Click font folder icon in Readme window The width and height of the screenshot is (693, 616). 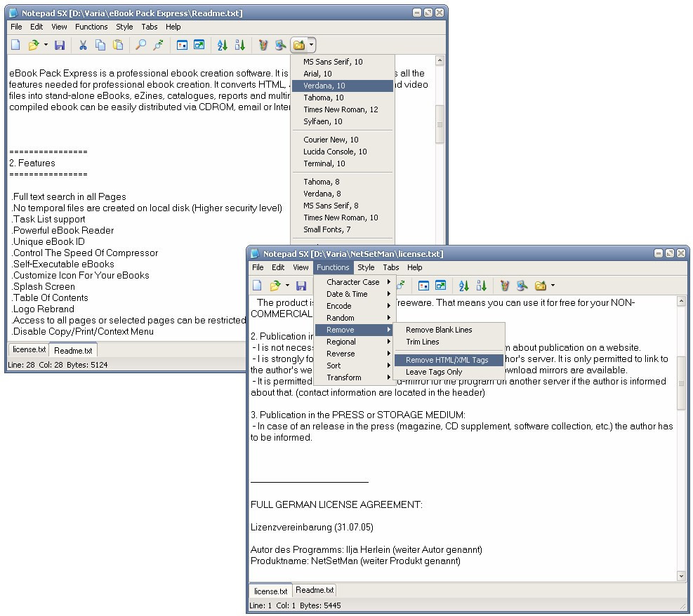[x=299, y=45]
